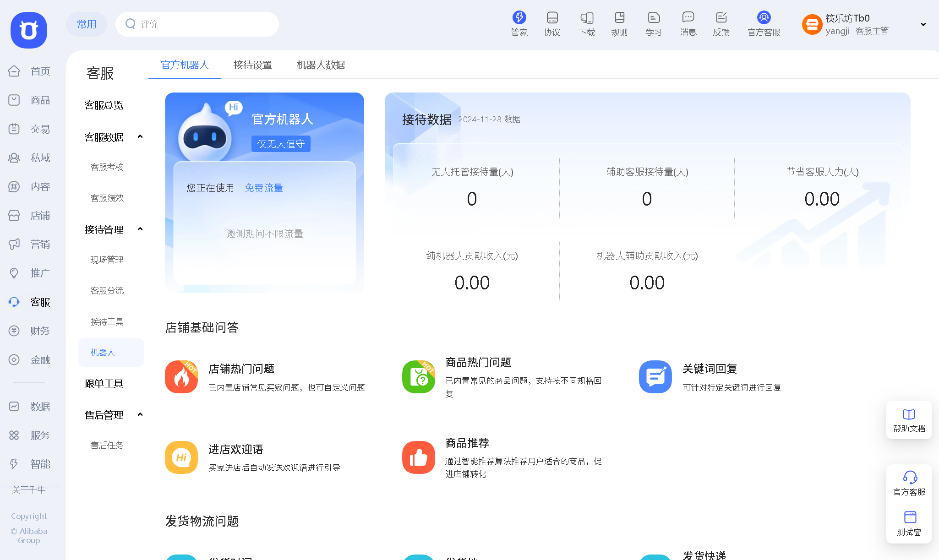The width and height of the screenshot is (939, 560).
Task: Switch to the 接待设置 tab
Action: (253, 65)
